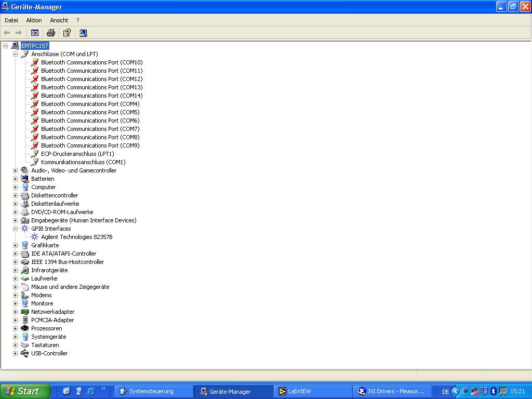
Task: Select the EMTPC157 computer name
Action: point(35,46)
